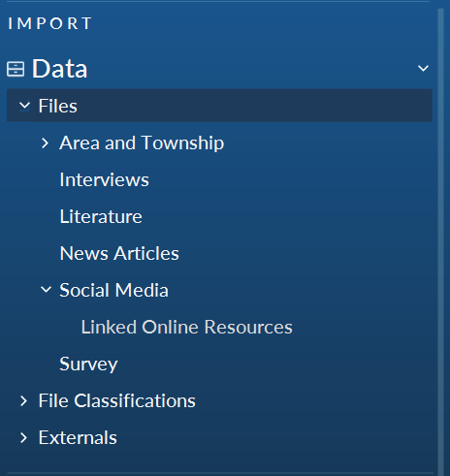Open Linked Online Resources subfolder

186,327
